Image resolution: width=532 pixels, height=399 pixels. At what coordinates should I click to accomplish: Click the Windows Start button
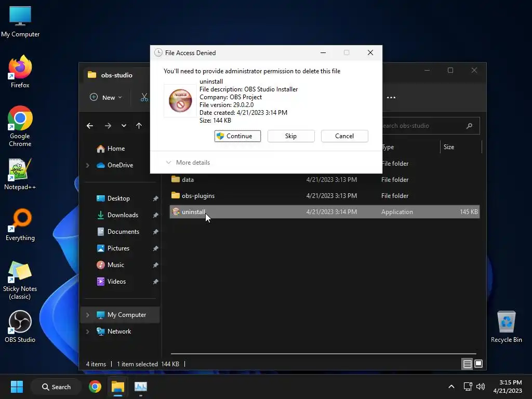(x=17, y=387)
